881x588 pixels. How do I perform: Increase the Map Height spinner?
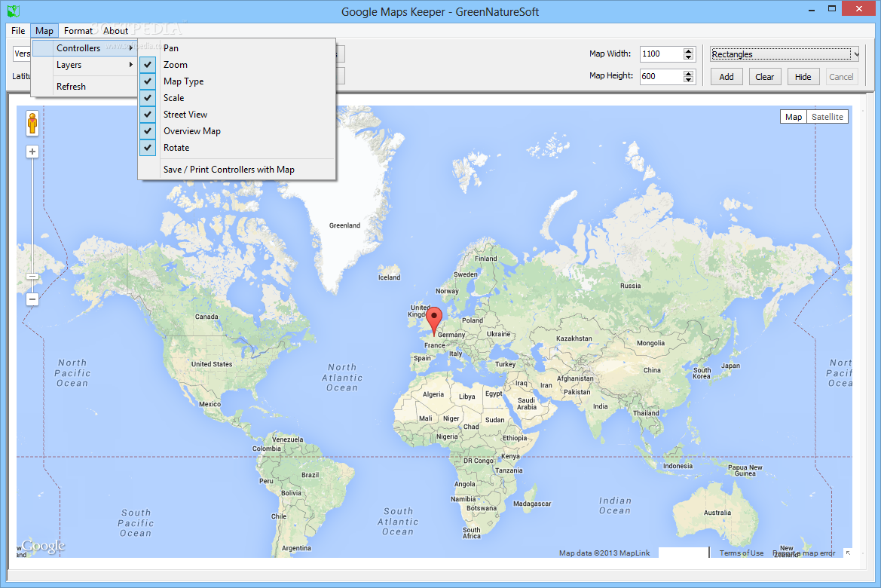tap(689, 74)
